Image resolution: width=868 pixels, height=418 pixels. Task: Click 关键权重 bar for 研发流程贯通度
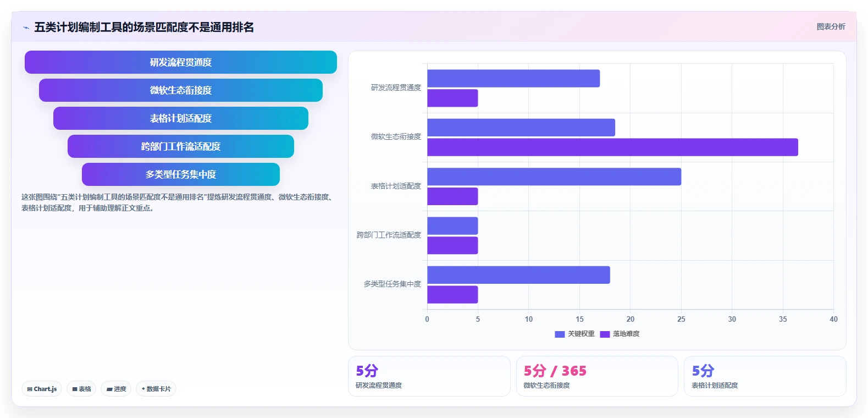pyautogui.click(x=513, y=79)
